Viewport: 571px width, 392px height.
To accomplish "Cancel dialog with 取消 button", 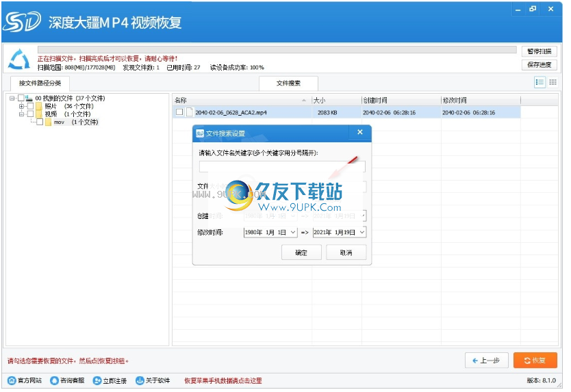I will point(346,252).
